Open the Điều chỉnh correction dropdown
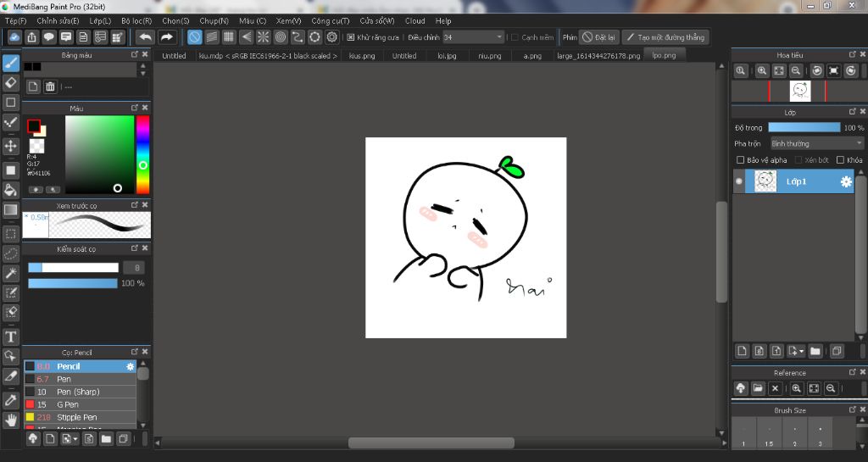The image size is (868, 462). tap(474, 37)
